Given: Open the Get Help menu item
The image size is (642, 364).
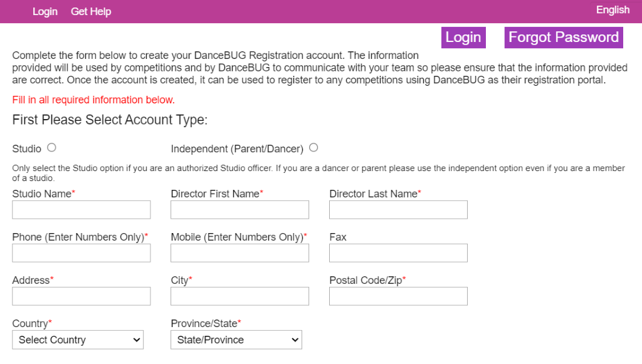Looking at the screenshot, I should [90, 11].
